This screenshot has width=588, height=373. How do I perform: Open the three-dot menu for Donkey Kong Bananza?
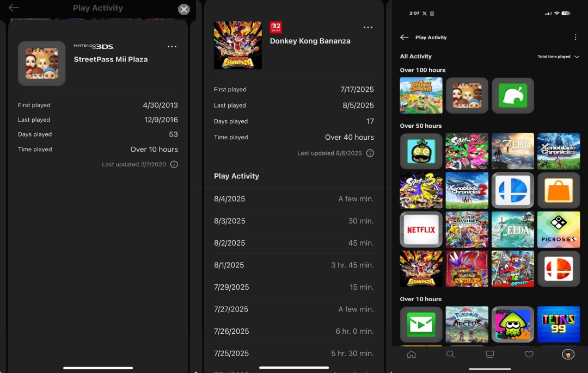pyautogui.click(x=368, y=28)
